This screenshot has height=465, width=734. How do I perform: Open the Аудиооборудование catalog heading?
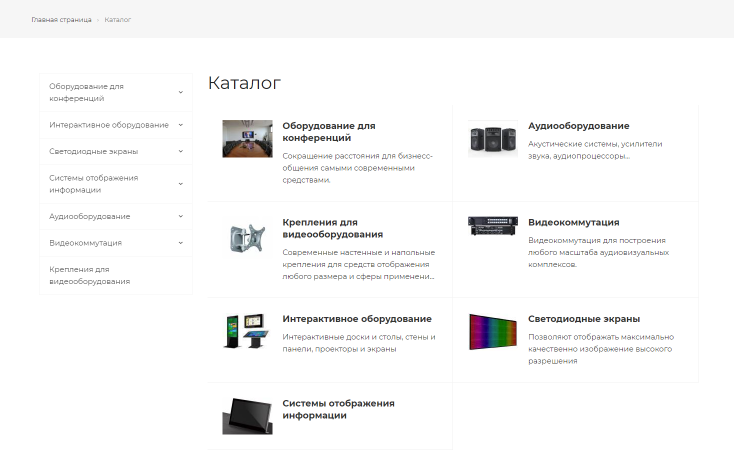(x=578, y=126)
